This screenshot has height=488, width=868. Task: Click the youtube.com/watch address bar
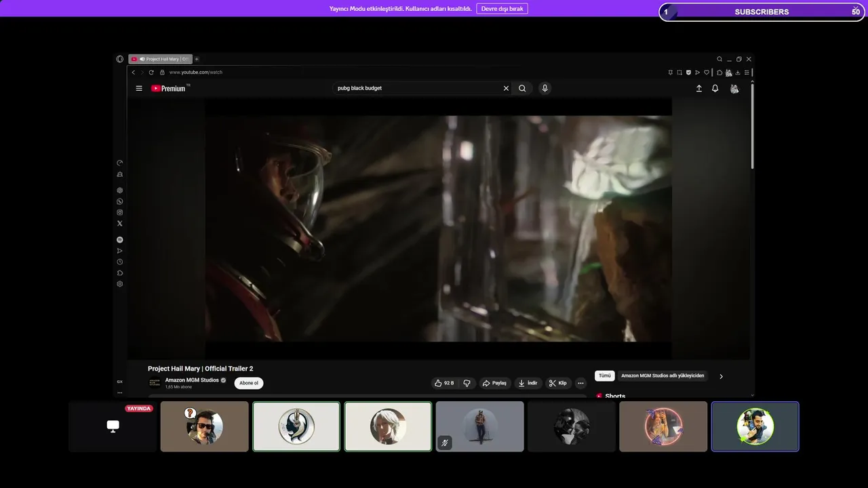[196, 73]
